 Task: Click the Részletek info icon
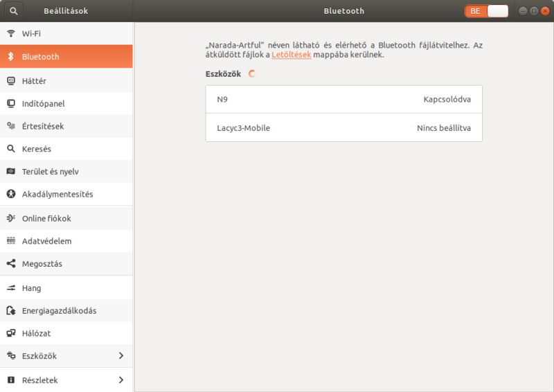11,380
